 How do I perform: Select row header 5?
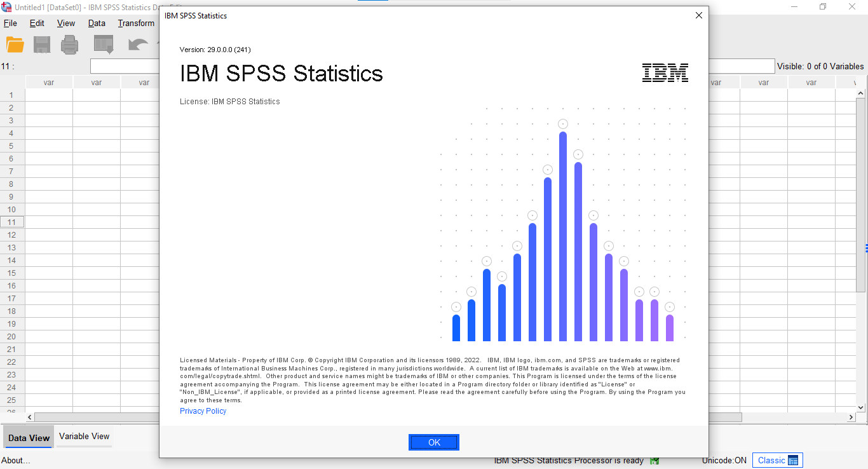coord(12,146)
